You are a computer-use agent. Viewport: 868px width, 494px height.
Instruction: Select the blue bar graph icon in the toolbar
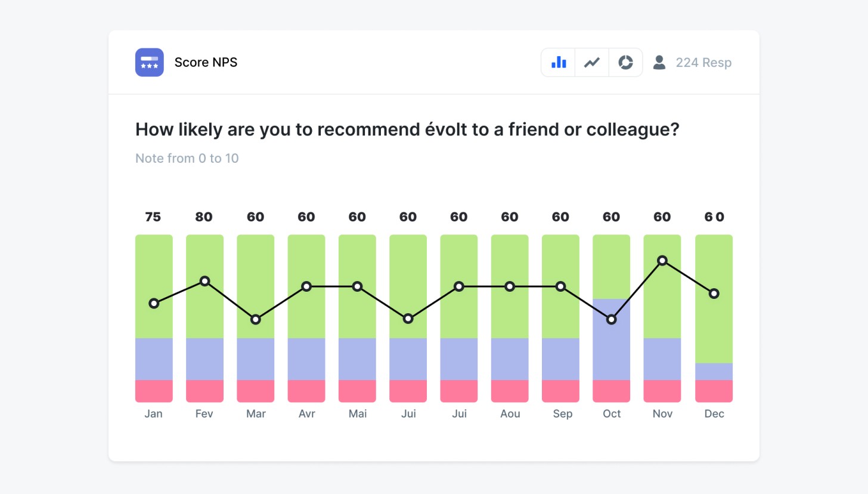558,62
